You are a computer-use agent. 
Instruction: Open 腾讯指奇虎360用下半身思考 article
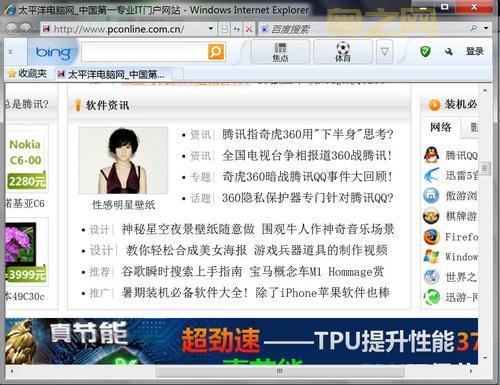(x=308, y=135)
